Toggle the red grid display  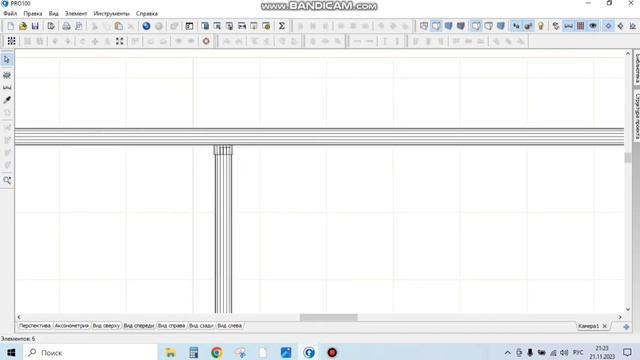coord(580,26)
